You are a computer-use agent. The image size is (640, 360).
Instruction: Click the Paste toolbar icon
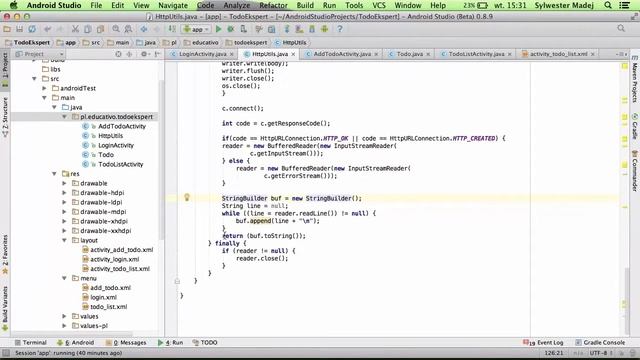pos(100,29)
